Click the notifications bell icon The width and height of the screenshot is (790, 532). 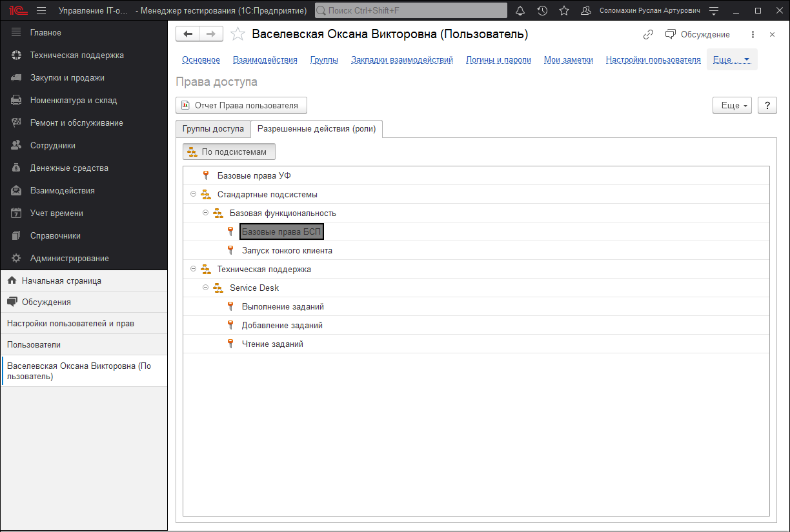tap(520, 11)
